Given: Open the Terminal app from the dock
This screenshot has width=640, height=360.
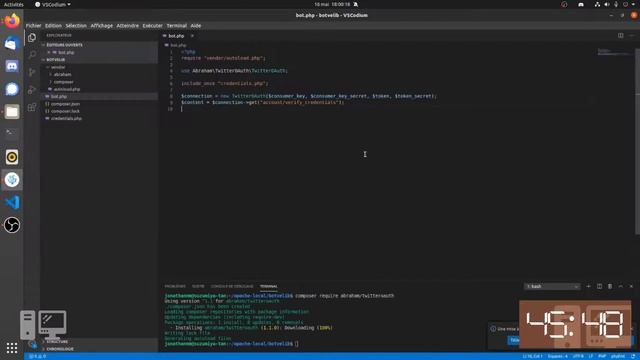Looking at the screenshot, I should [12, 133].
